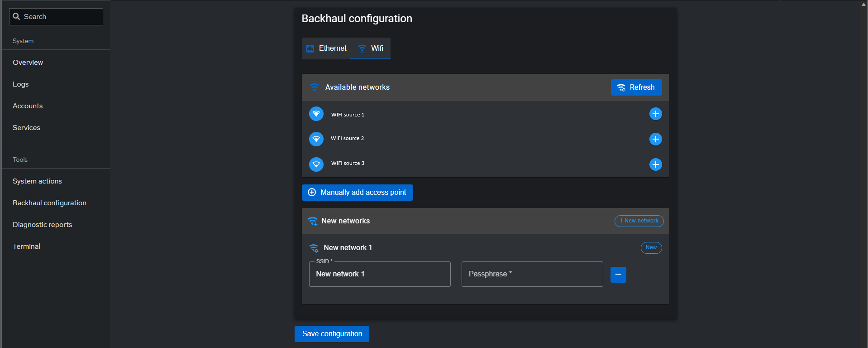Open Overview in the sidebar
This screenshot has height=348, width=868.
click(x=28, y=63)
